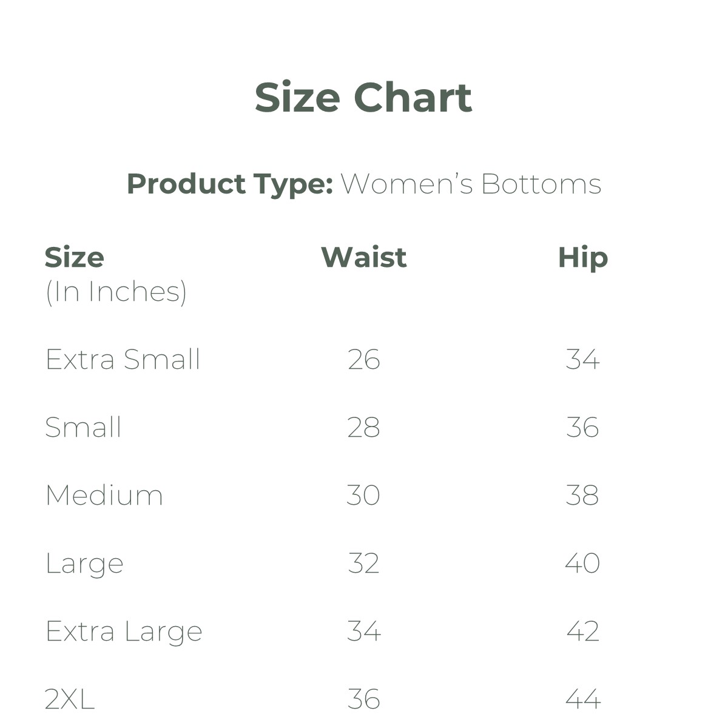Click the Size column header
The image size is (728, 728).
point(75,258)
